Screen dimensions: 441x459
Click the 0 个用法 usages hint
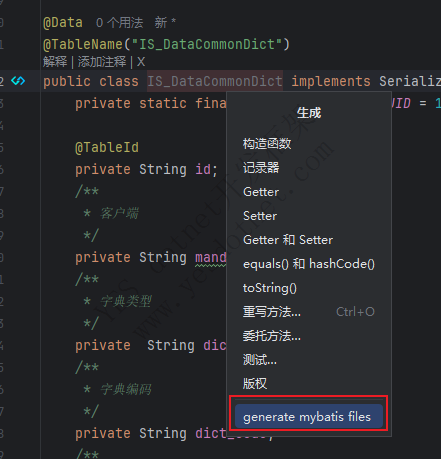pos(119,23)
